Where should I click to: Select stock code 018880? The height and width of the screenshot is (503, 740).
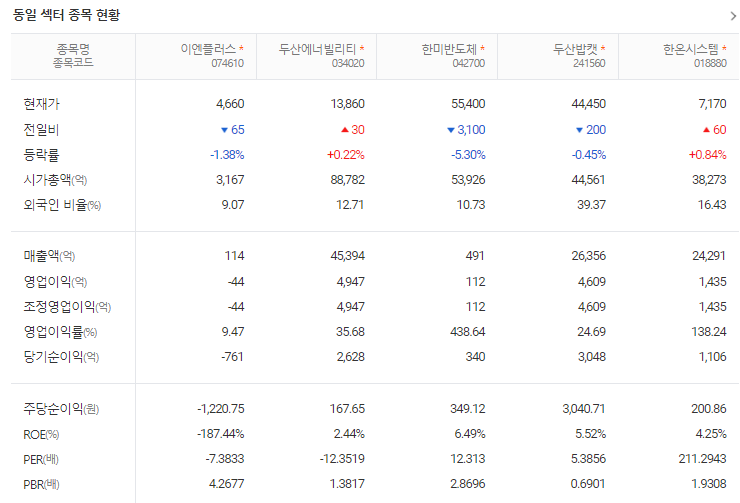[710, 63]
